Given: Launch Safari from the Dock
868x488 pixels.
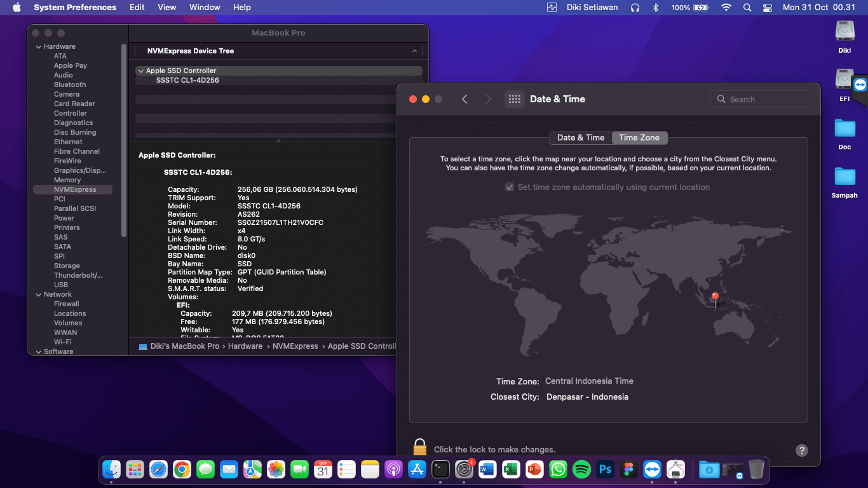Looking at the screenshot, I should pyautogui.click(x=158, y=470).
